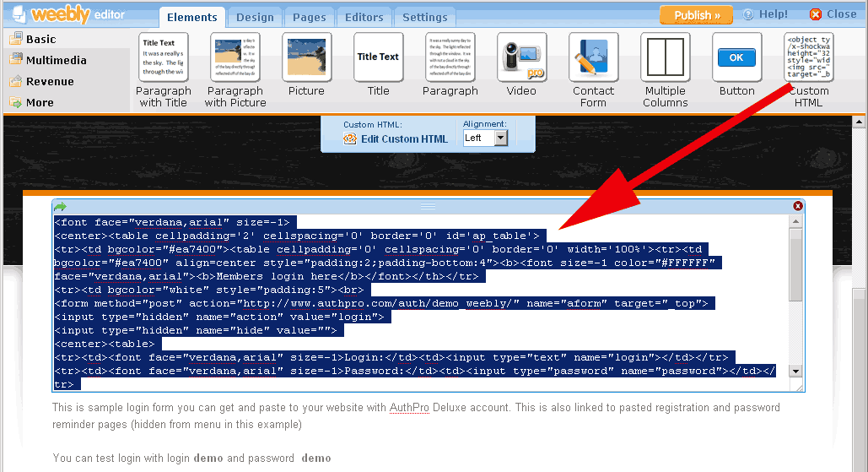The image size is (868, 472).
Task: Click the Edit Custom HTML icon
Action: coord(350,139)
